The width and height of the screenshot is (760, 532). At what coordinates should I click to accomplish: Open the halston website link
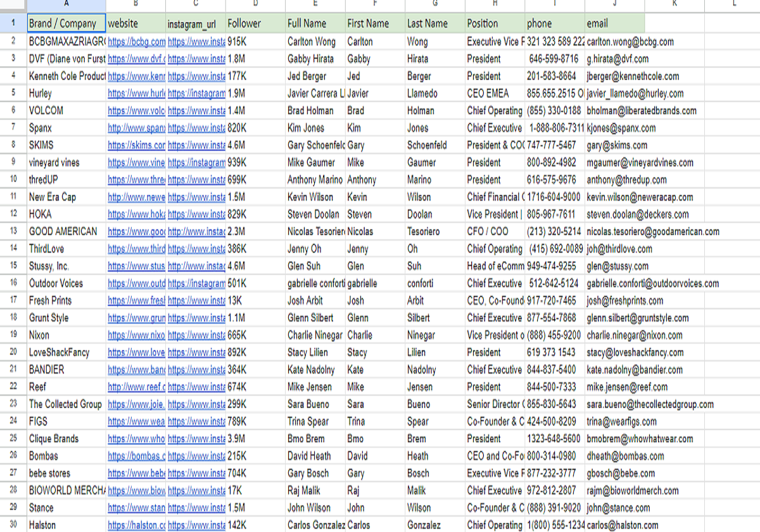click(137, 525)
